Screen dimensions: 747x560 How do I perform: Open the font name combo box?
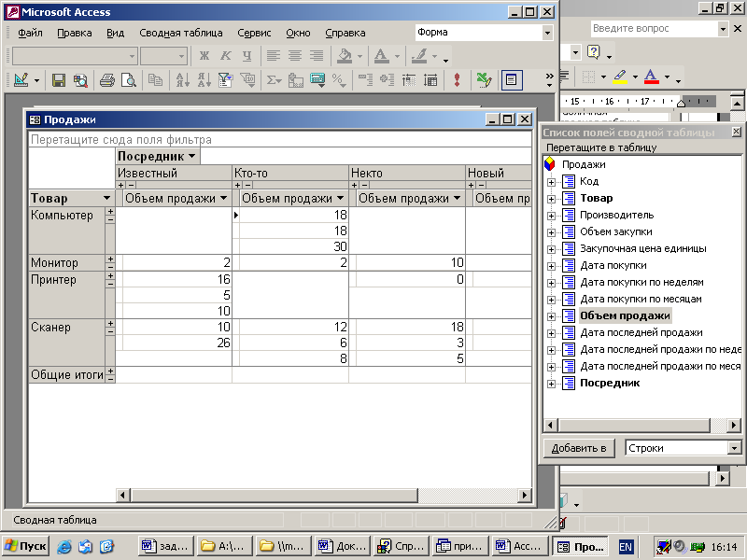coord(75,56)
